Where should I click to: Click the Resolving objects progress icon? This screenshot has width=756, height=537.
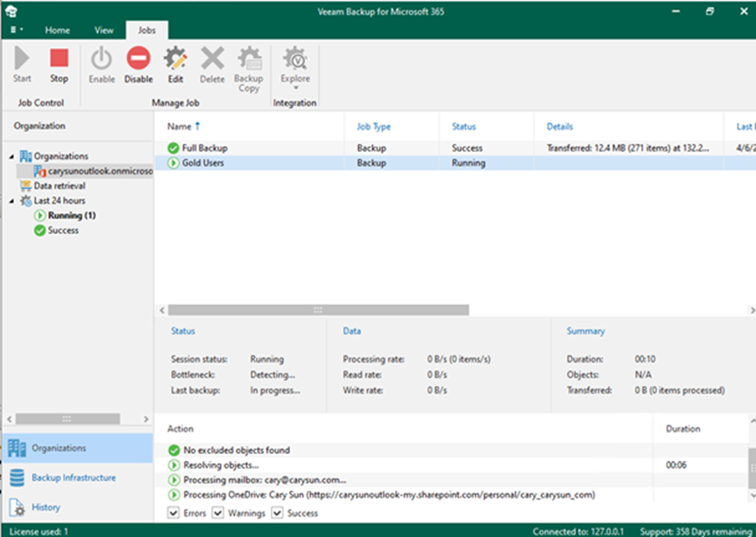tap(174, 466)
